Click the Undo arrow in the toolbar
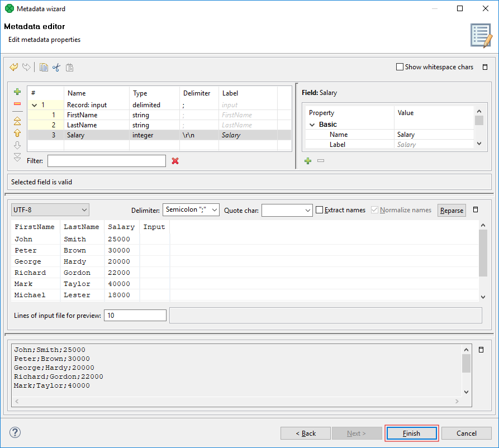Viewport: 499px width, 448px height. [x=14, y=68]
